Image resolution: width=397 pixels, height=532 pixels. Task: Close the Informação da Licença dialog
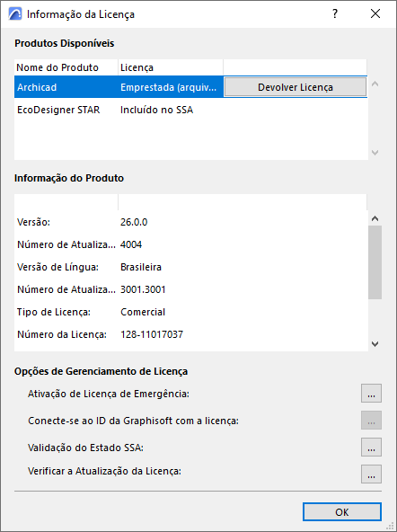[x=375, y=13]
